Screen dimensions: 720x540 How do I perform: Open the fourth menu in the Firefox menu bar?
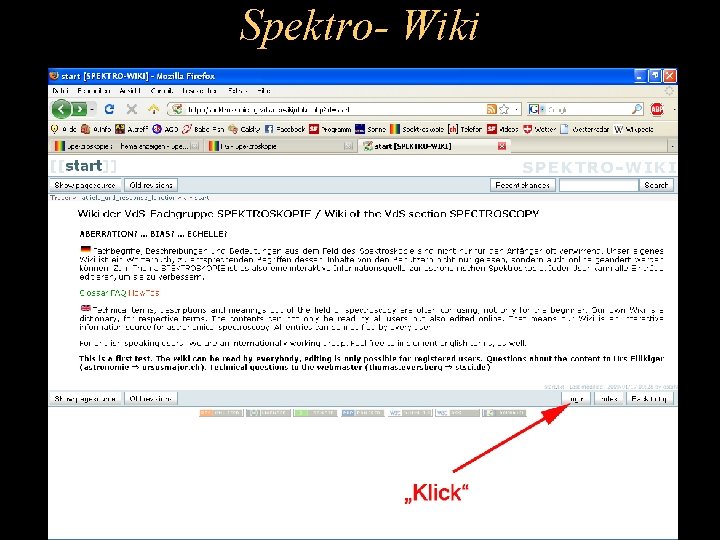point(162,91)
